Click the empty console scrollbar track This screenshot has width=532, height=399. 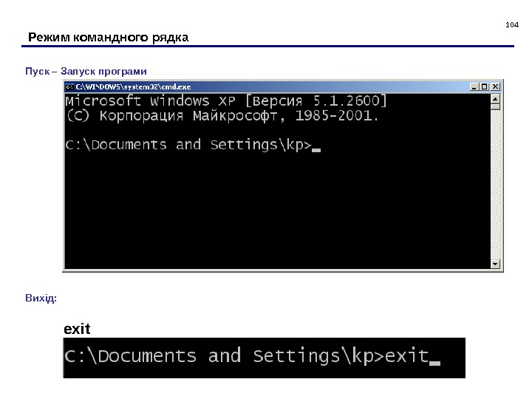click(495, 185)
